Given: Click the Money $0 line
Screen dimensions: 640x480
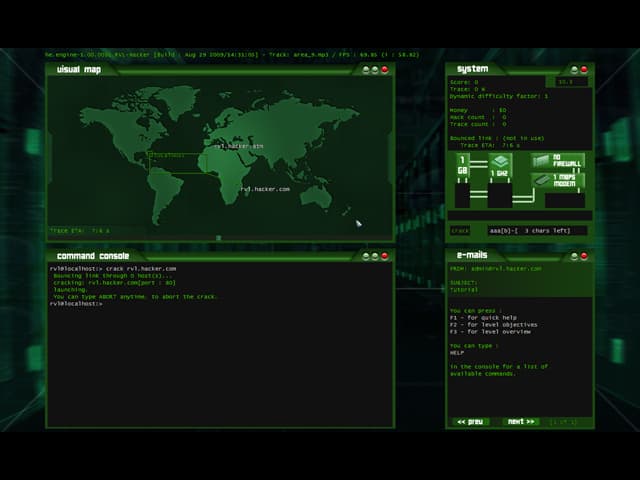Looking at the screenshot, I should click(478, 110).
